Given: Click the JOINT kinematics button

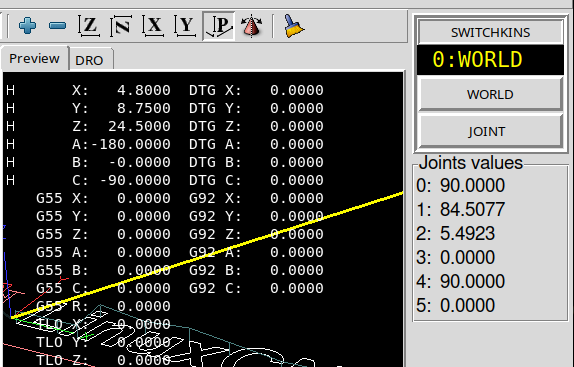Looking at the screenshot, I should click(x=490, y=131).
